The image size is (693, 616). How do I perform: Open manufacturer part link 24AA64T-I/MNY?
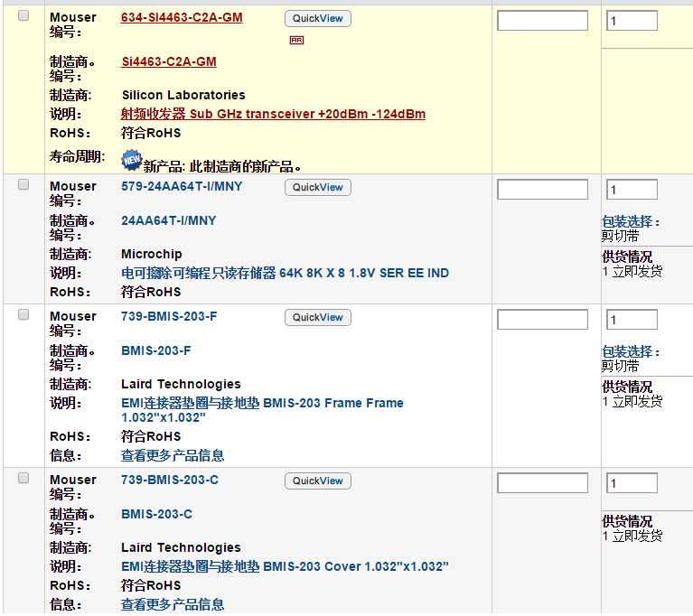168,220
